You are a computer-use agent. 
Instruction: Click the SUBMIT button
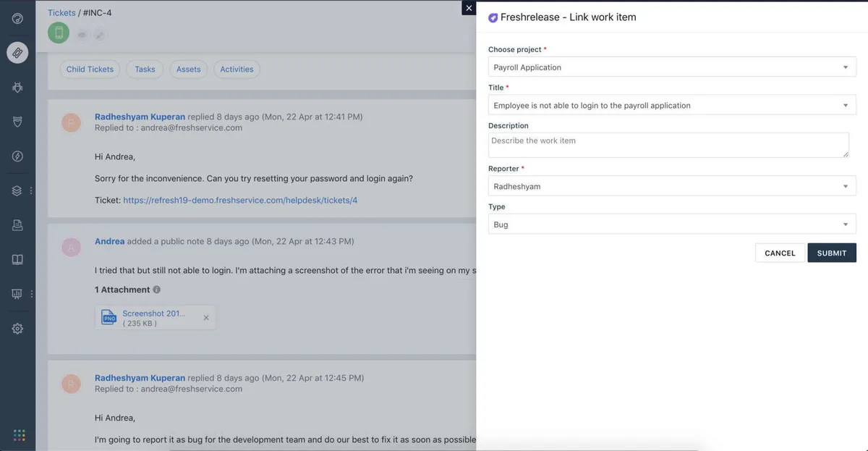pos(832,253)
